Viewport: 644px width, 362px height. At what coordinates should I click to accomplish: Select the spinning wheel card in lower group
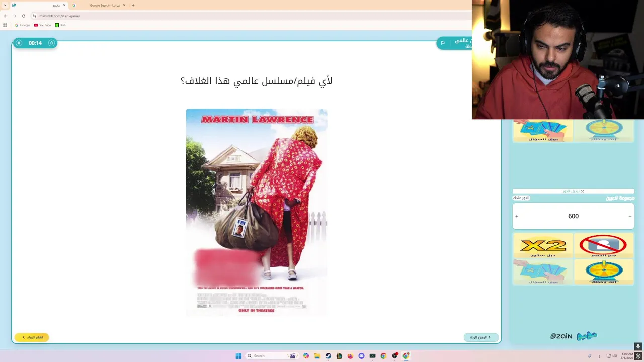603,272
